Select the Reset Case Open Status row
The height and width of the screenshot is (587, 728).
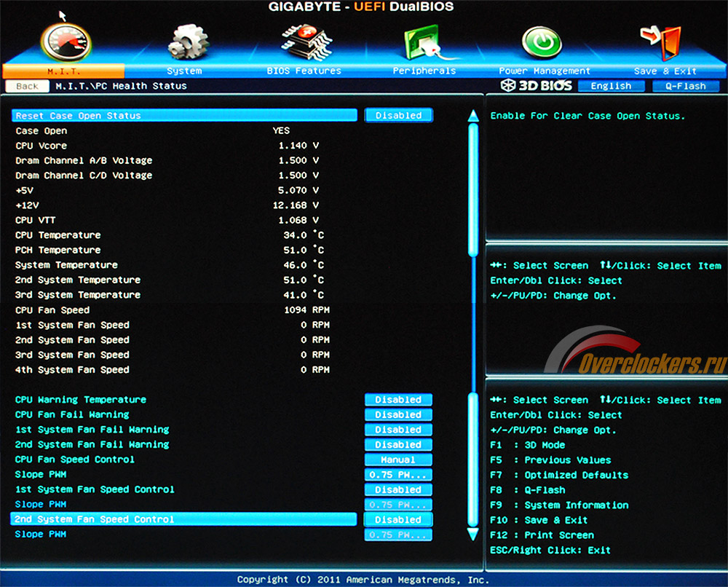coord(184,115)
